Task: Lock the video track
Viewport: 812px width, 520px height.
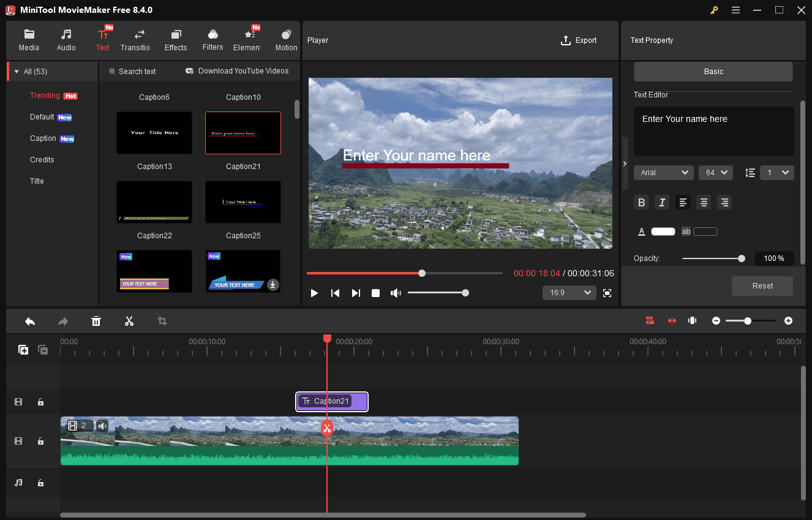Action: click(40, 441)
